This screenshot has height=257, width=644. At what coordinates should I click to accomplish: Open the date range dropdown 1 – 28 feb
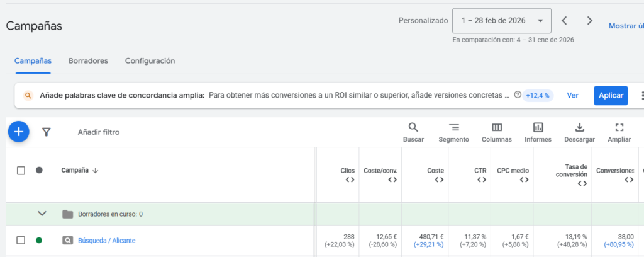click(x=501, y=21)
